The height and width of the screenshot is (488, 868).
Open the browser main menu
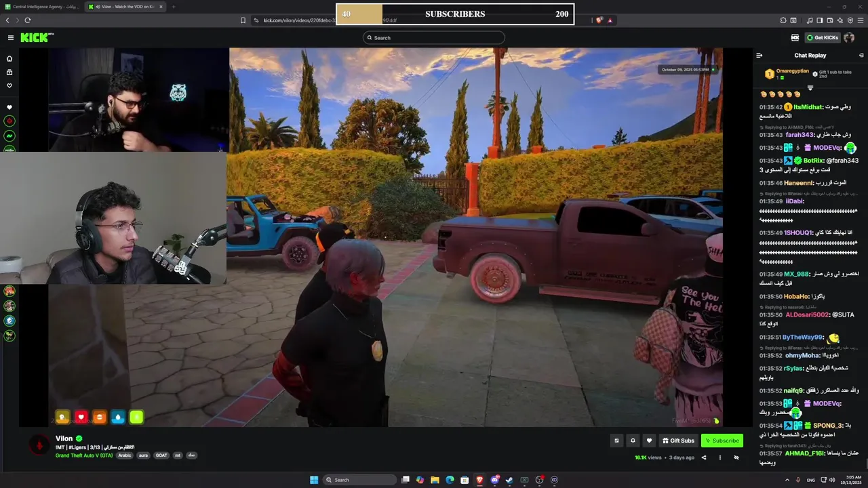coord(860,20)
